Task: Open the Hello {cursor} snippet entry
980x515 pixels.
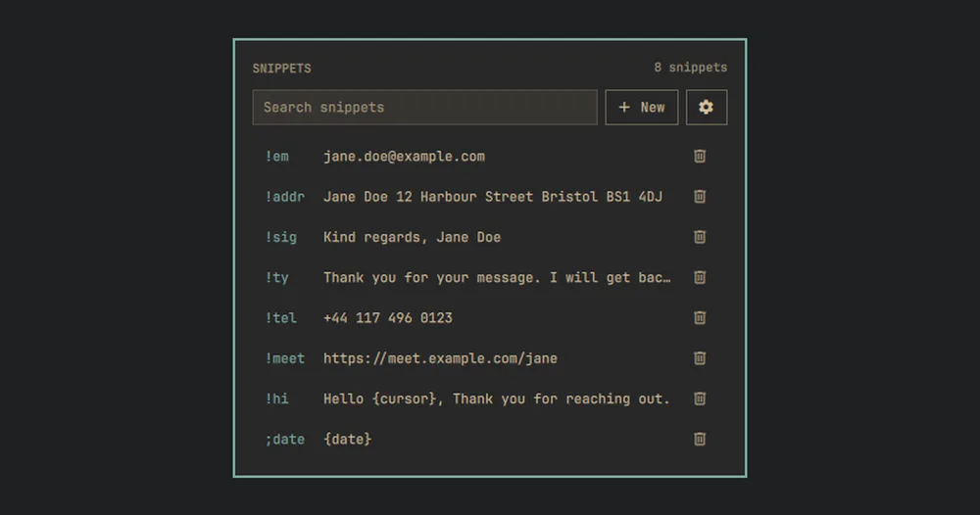Action: (x=496, y=398)
